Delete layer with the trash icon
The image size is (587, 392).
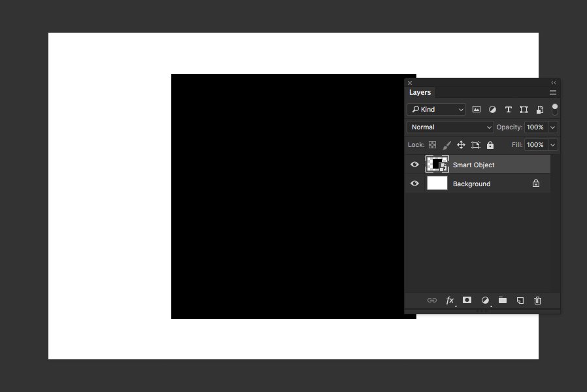pos(537,301)
